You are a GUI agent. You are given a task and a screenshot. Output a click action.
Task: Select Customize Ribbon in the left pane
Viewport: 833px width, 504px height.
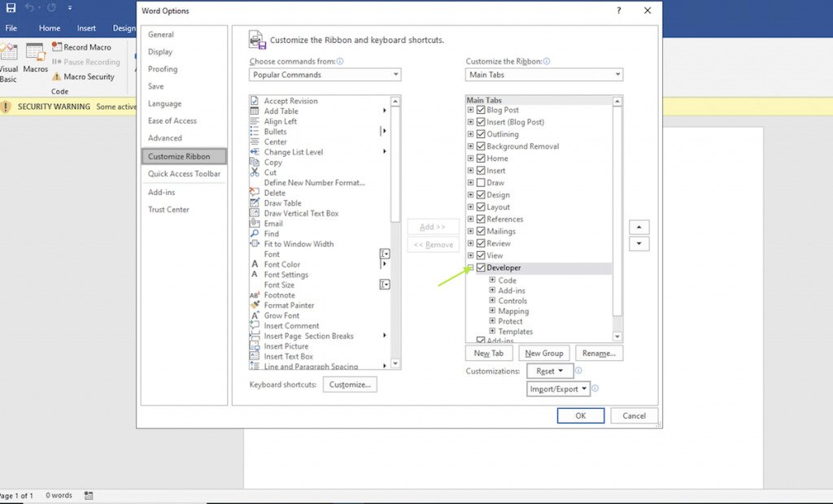pyautogui.click(x=180, y=155)
